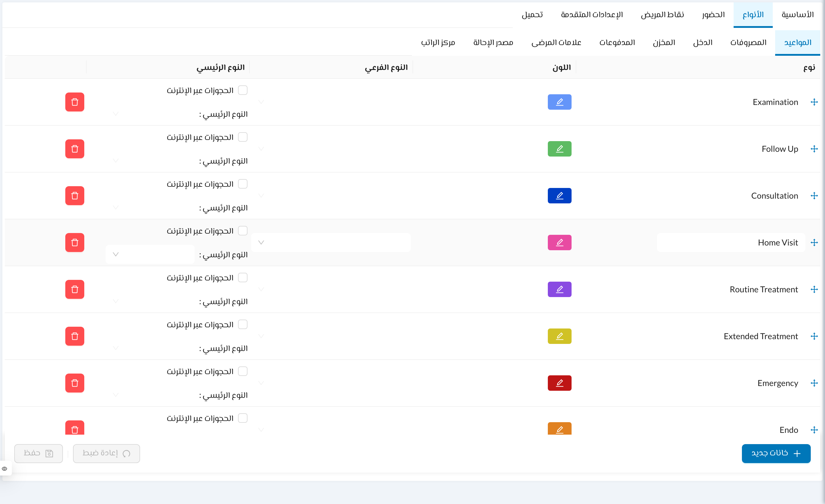The width and height of the screenshot is (825, 504).
Task: Click the خانات جديد add button
Action: (x=776, y=454)
